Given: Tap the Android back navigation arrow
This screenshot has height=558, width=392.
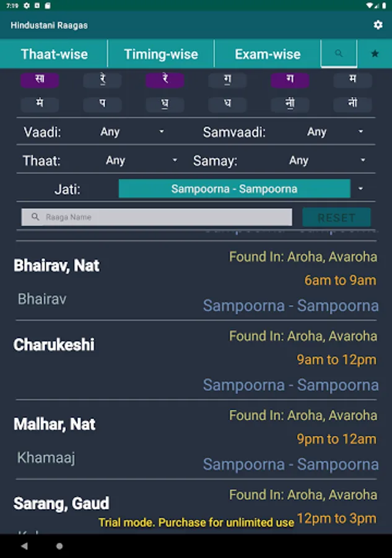Looking at the screenshot, I should coord(24,546).
